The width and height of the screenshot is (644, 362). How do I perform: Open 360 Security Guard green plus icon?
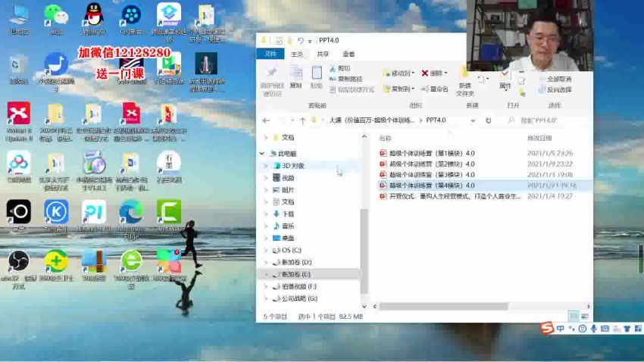(56, 261)
